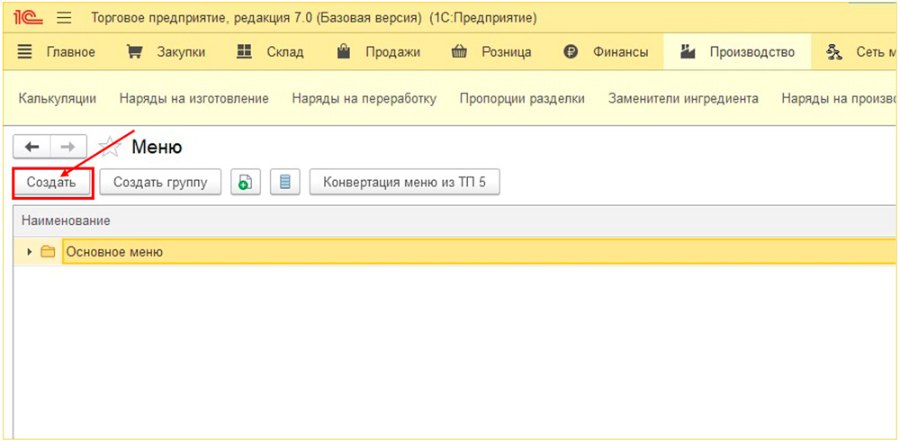Click the Создать button
900x441 pixels.
click(52, 183)
